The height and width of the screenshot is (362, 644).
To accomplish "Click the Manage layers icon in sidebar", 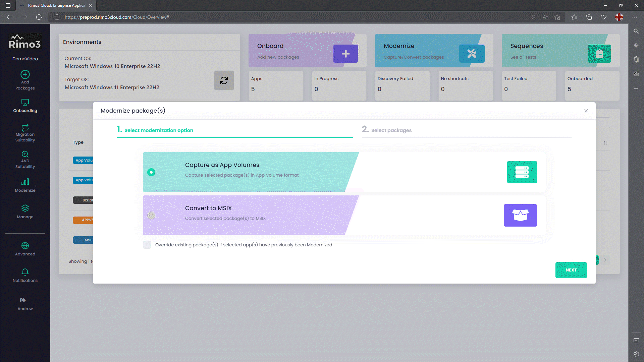I will [25, 208].
